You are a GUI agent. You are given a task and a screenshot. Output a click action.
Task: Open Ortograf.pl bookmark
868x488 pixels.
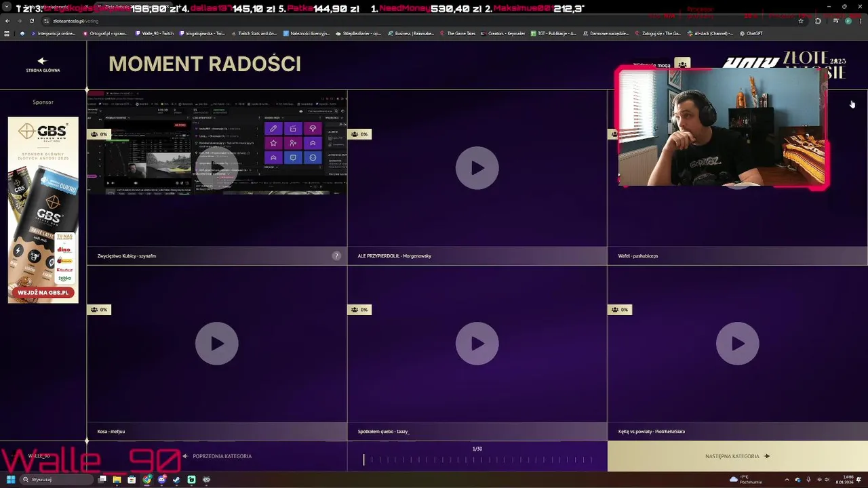tap(106, 33)
